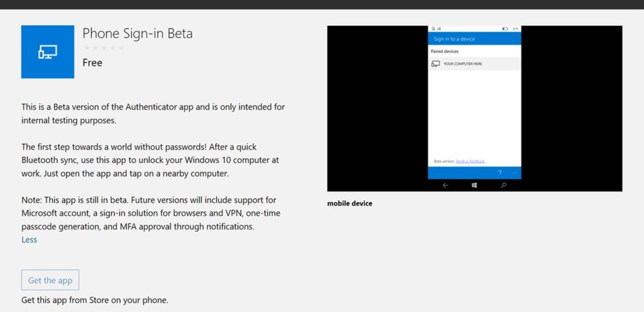The width and height of the screenshot is (644, 312).
Task: Click the Send us feedback link
Action: click(470, 161)
